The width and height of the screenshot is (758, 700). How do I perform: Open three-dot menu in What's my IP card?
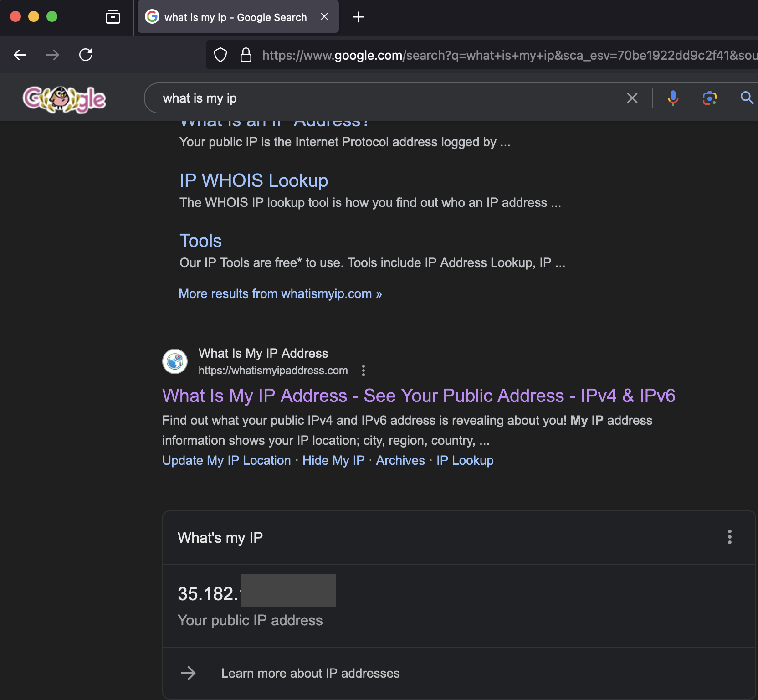[729, 537]
